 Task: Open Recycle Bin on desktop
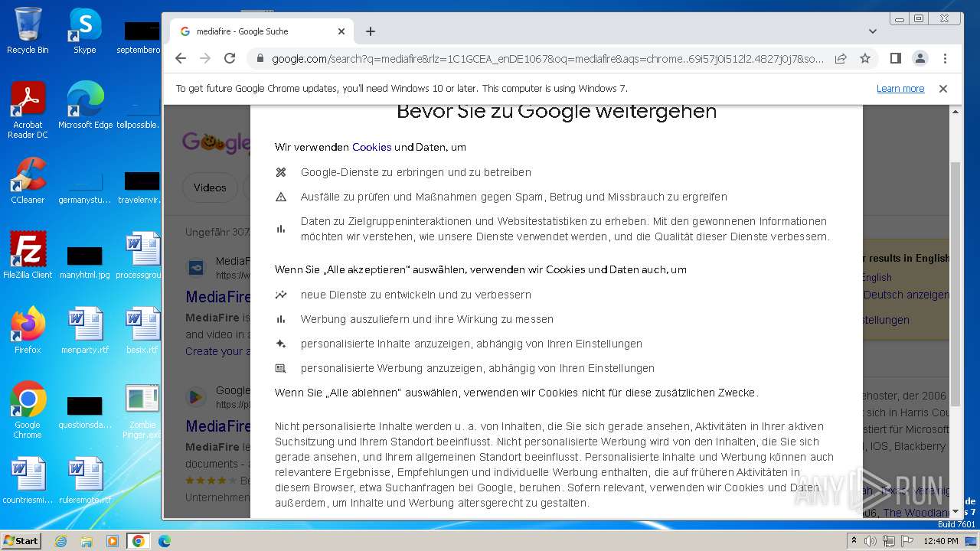[x=28, y=31]
